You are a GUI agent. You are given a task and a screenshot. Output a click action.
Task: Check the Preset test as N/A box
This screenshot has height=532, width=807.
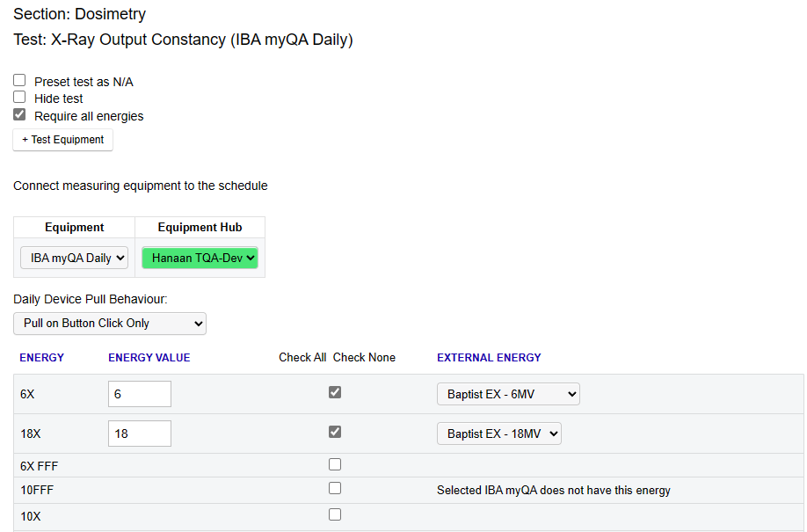tap(19, 80)
